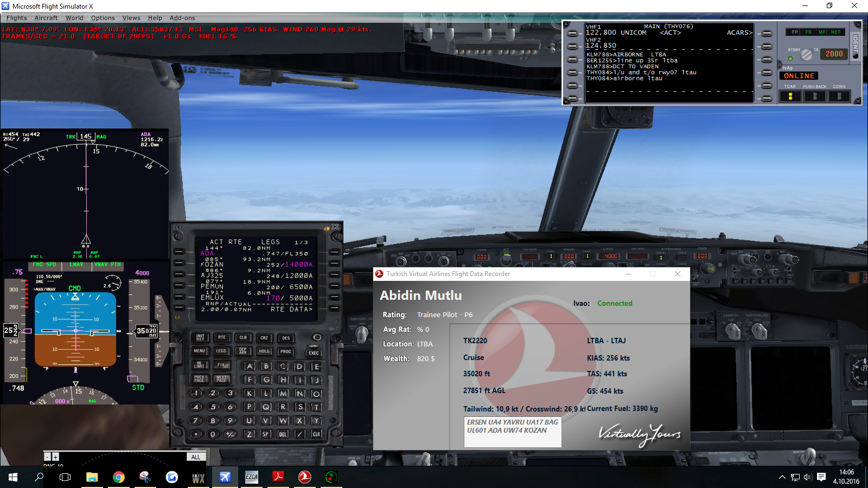Click the FMC LEGS key

[221, 351]
